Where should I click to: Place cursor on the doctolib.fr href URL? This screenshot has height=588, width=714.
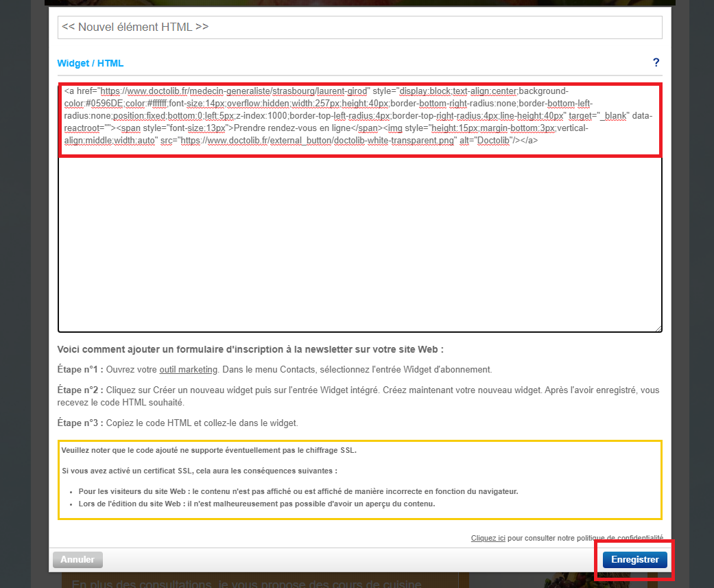coord(235,91)
